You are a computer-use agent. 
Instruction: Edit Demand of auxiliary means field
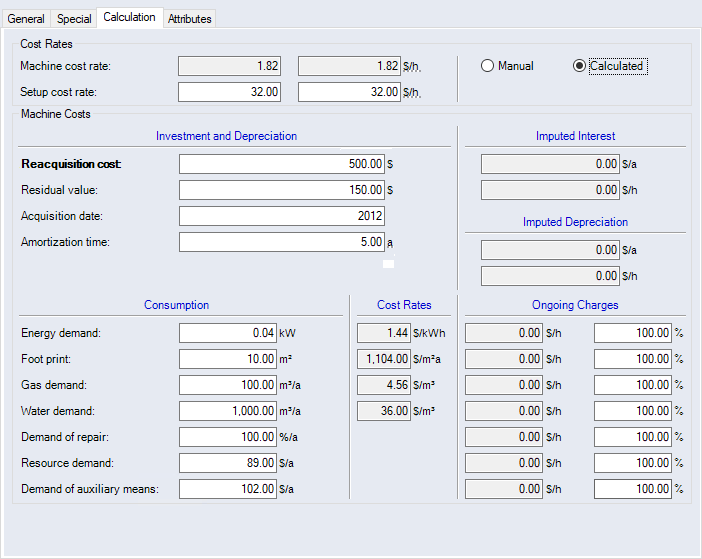coord(228,489)
